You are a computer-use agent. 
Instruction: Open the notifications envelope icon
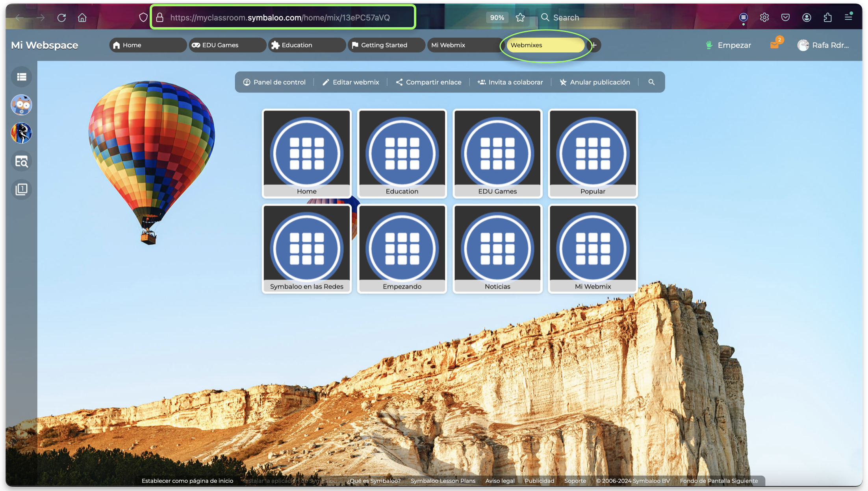coord(775,44)
